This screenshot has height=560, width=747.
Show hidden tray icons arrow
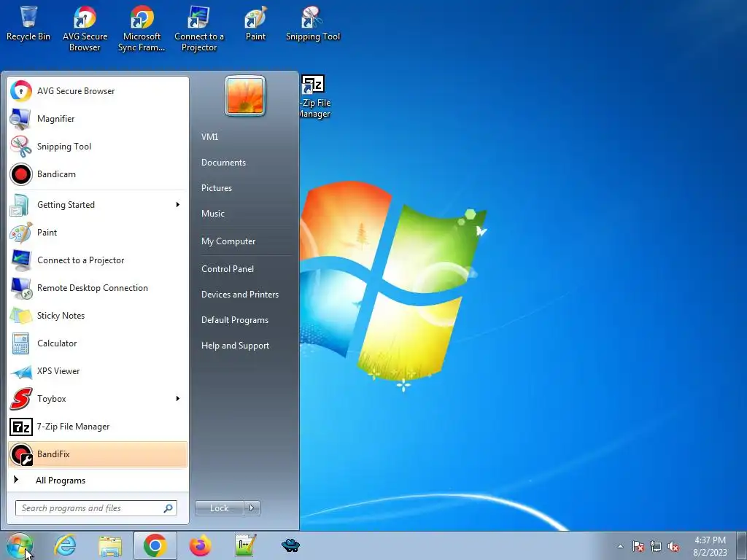[620, 546]
